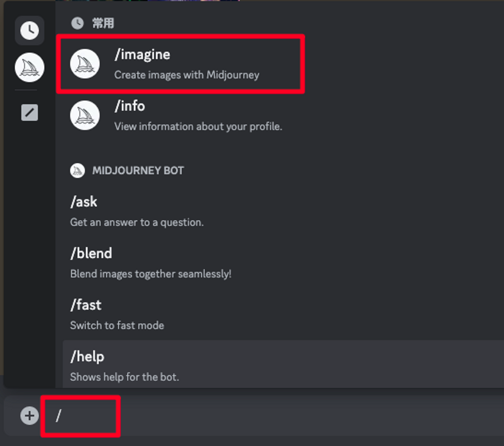This screenshot has width=504, height=446.
Task: Focus the message input field with slash
Action: 81,416
